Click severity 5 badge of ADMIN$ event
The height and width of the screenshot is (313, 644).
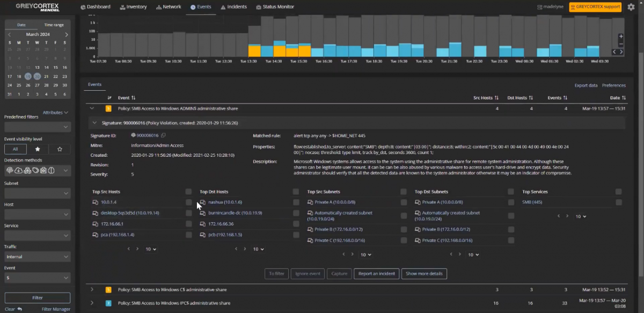[108, 108]
